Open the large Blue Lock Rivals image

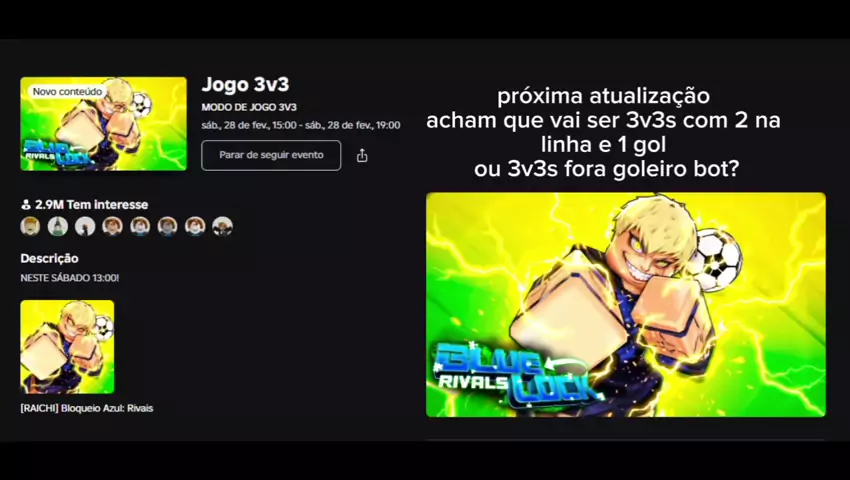tap(626, 305)
